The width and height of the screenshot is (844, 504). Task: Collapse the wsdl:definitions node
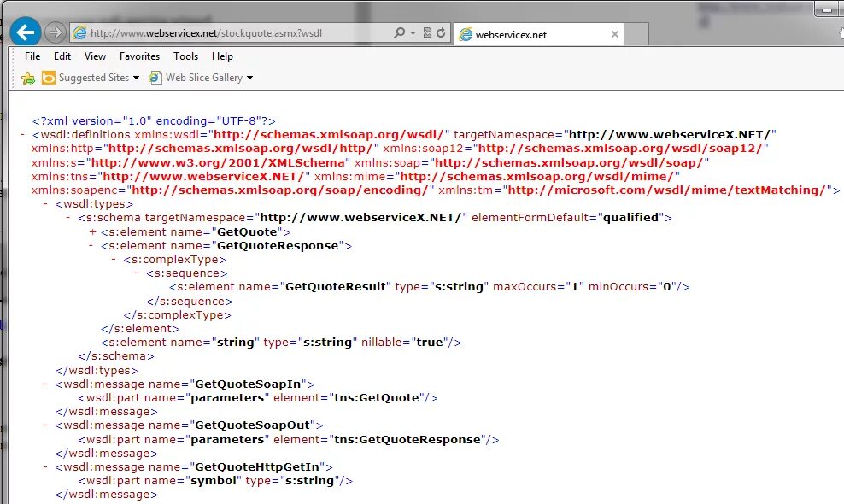click(x=22, y=135)
